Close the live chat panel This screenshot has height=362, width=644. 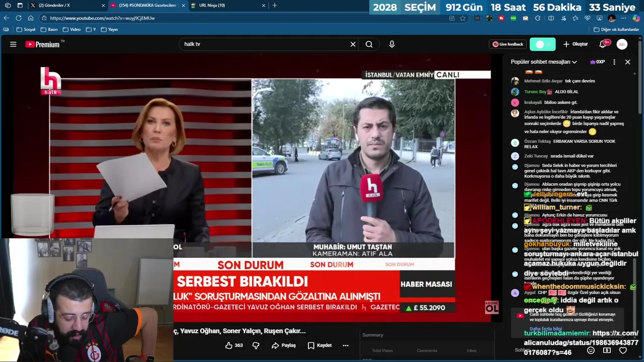[x=627, y=62]
